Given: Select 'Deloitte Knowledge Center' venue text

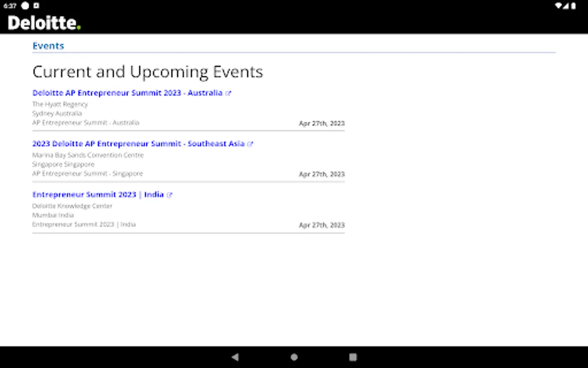Looking at the screenshot, I should click(72, 206).
